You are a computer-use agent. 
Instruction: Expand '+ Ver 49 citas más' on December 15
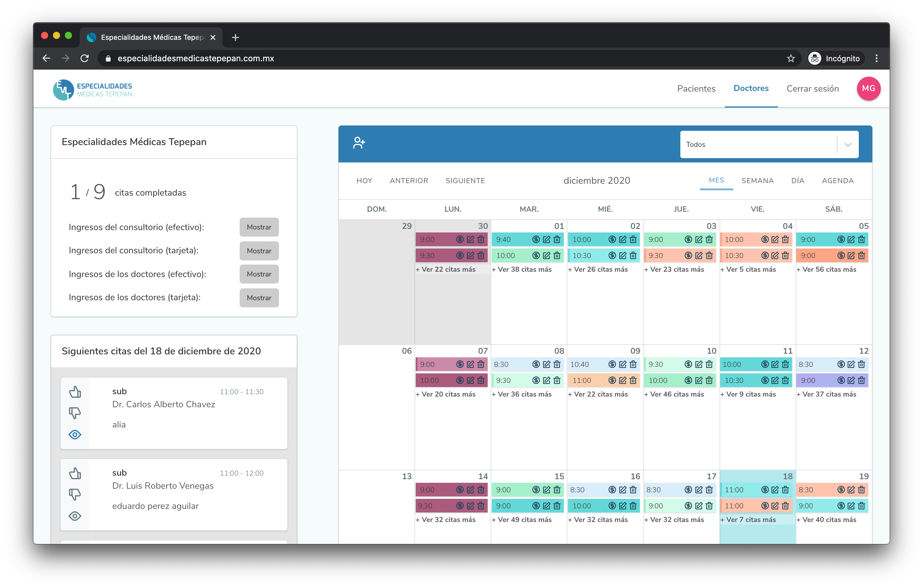coord(522,520)
